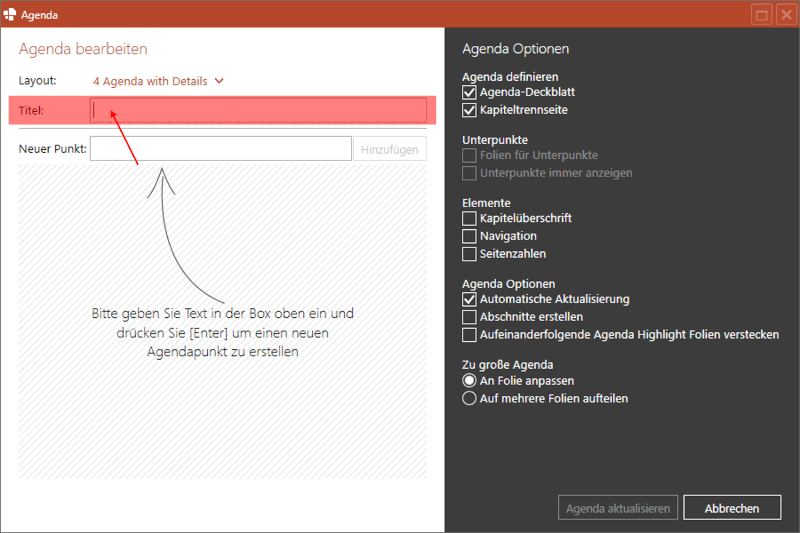Uncheck the Agenda-Deckblatt checkbox
This screenshot has height=533, width=800.
click(470, 92)
